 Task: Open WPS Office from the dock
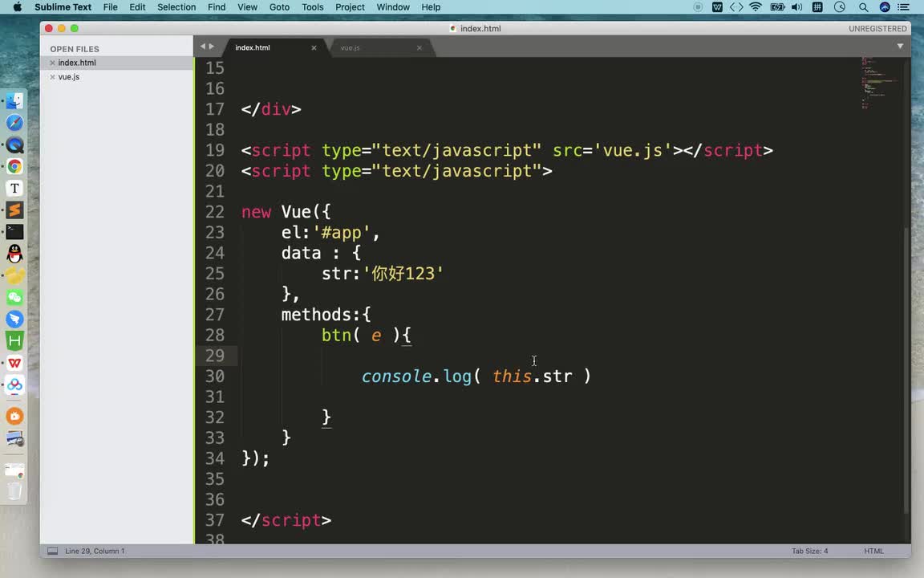(14, 363)
